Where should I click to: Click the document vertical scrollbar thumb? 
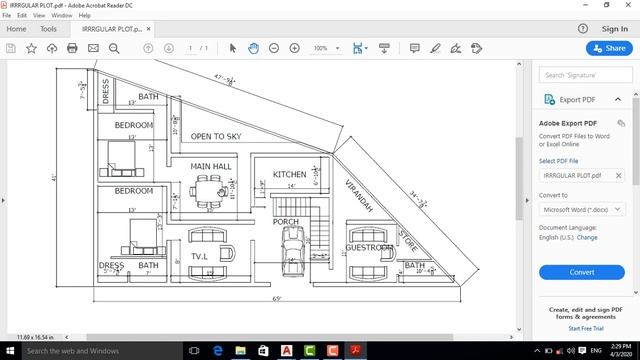click(519, 179)
